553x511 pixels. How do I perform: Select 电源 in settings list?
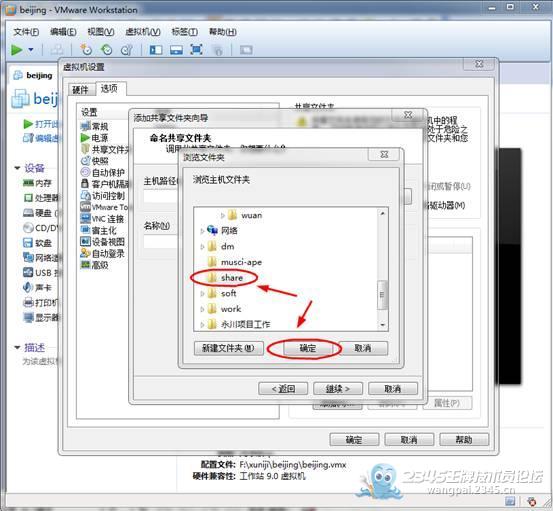(95, 138)
